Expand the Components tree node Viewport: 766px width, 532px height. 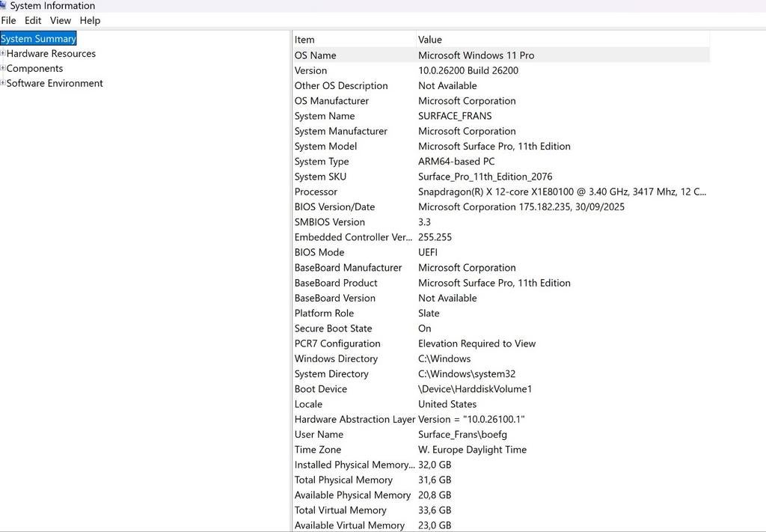(3, 68)
